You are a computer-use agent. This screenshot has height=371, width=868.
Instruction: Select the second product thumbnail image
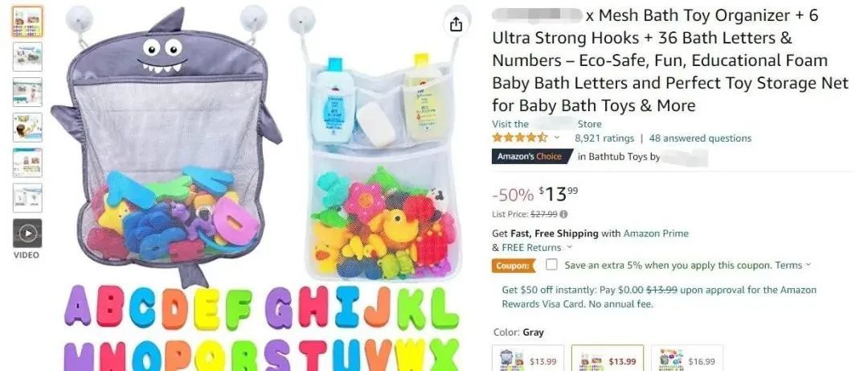click(x=27, y=56)
